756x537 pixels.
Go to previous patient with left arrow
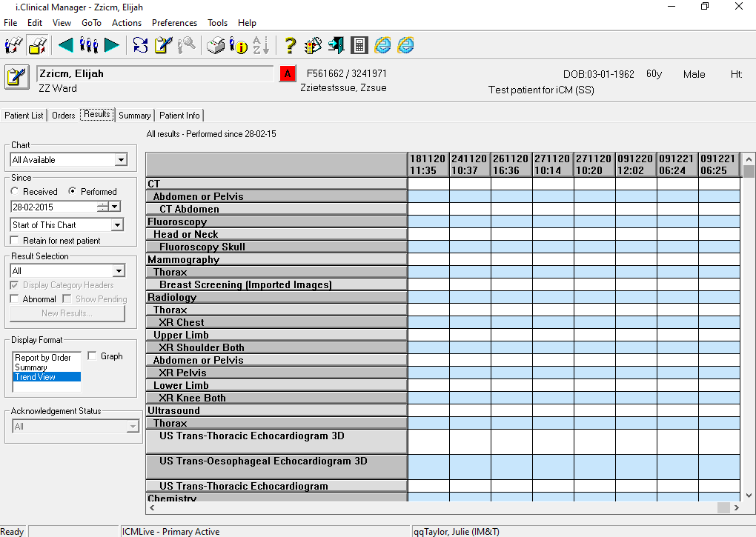click(65, 45)
